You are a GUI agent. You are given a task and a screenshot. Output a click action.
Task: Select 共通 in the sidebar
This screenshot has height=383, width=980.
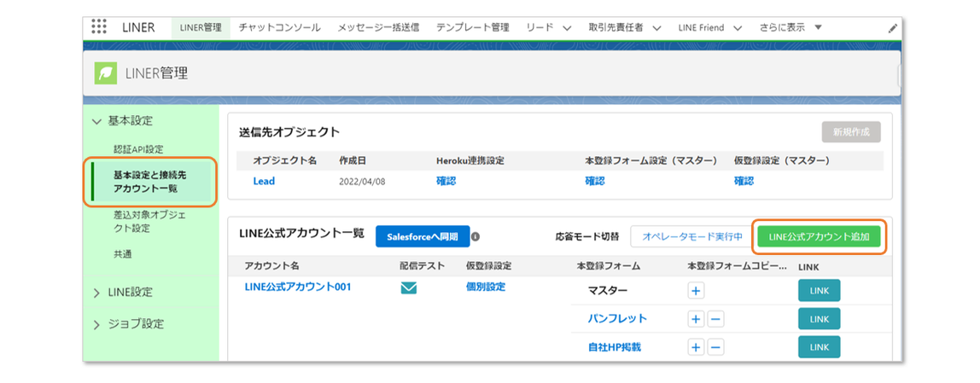pyautogui.click(x=122, y=254)
